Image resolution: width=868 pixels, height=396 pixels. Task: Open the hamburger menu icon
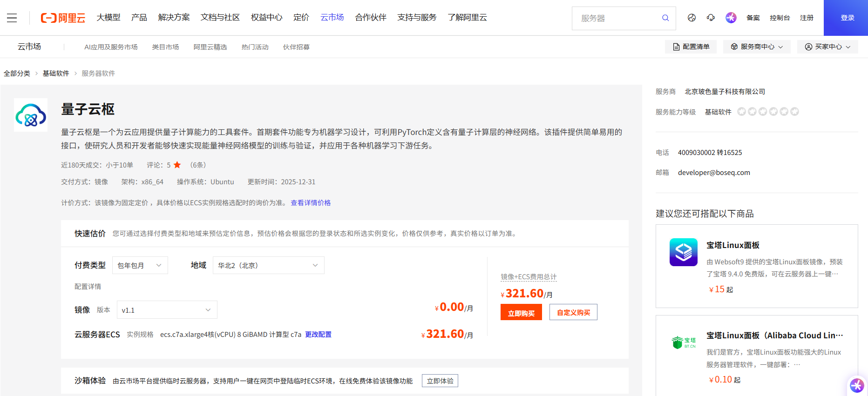[12, 18]
